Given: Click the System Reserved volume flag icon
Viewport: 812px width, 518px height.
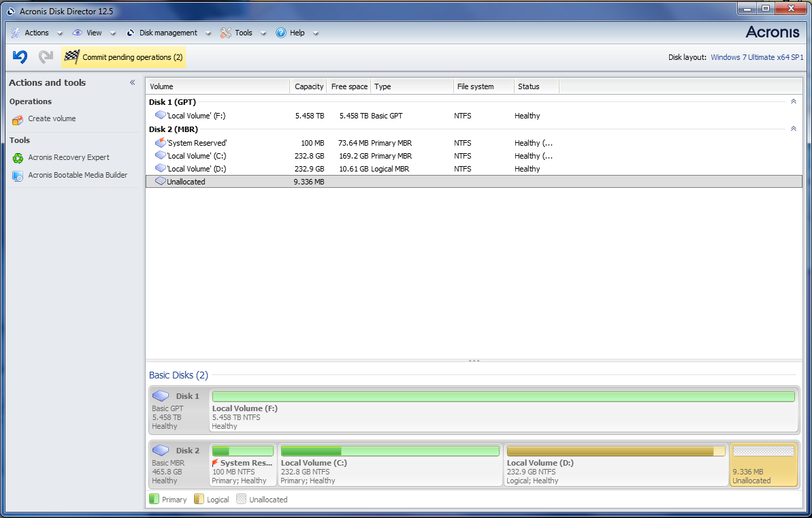Looking at the screenshot, I should [x=215, y=463].
